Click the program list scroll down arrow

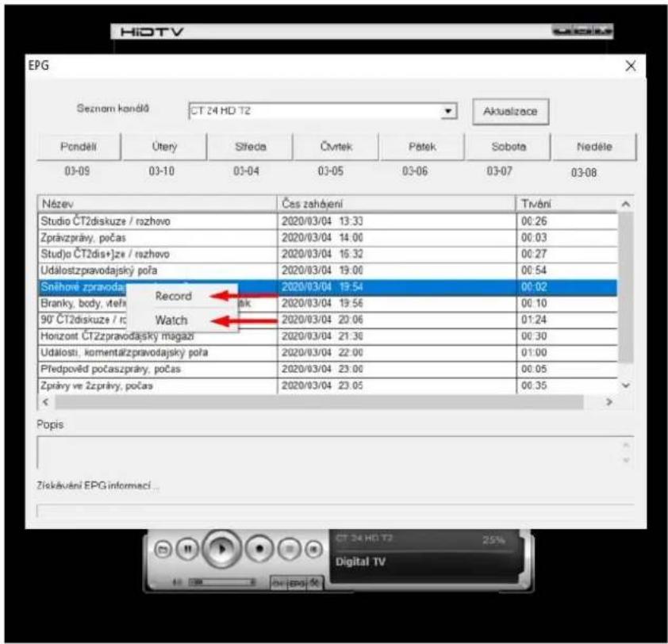(625, 385)
